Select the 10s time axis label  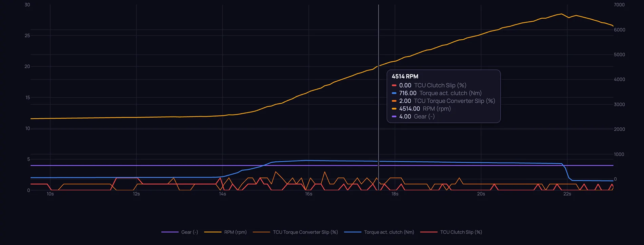[50, 194]
